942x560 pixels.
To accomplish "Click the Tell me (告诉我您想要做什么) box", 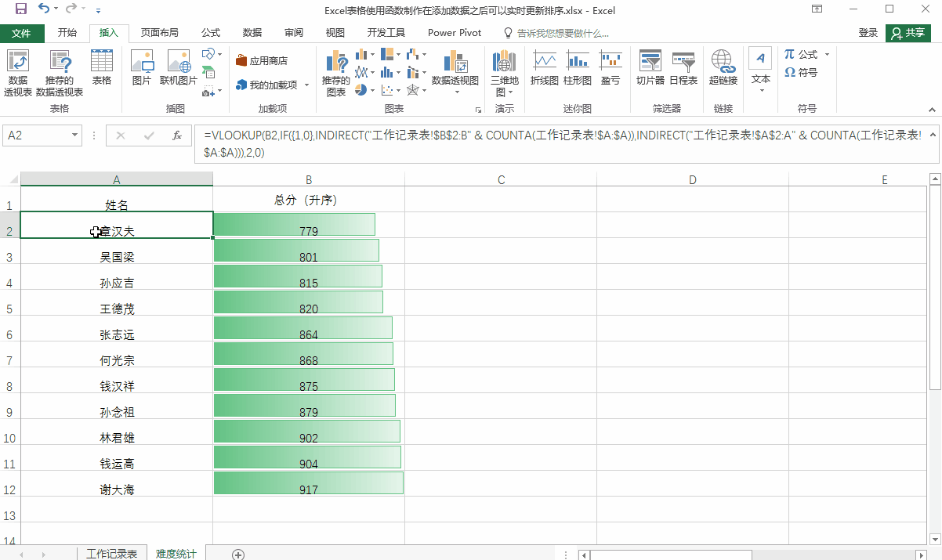I will 556,33.
